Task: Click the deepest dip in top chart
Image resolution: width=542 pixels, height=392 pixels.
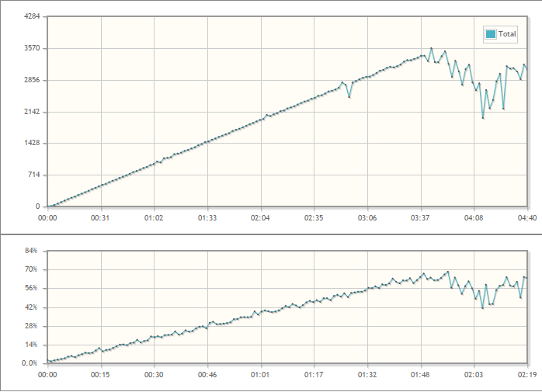Action: pos(483,117)
